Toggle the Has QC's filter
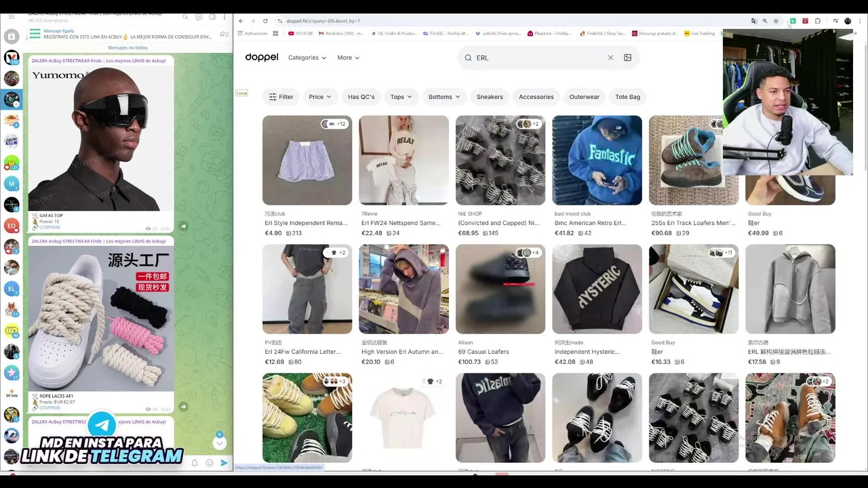 coord(361,97)
